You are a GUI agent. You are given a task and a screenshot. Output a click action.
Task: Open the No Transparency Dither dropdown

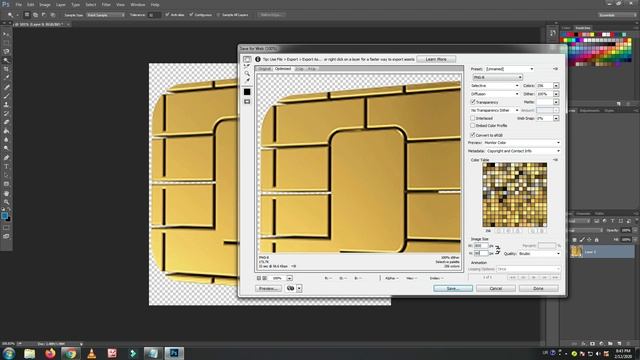pyautogui.click(x=495, y=110)
